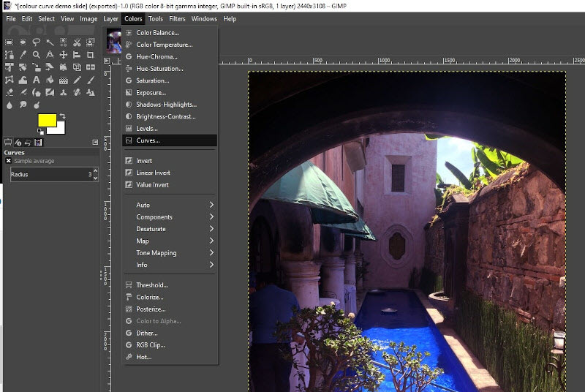Select the Rotate tool
Viewport: 585px width, 392px height.
click(23, 67)
